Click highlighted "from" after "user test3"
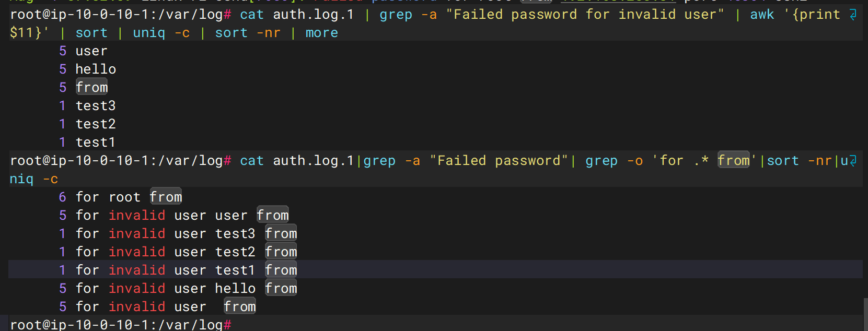868x331 pixels. coord(281,233)
